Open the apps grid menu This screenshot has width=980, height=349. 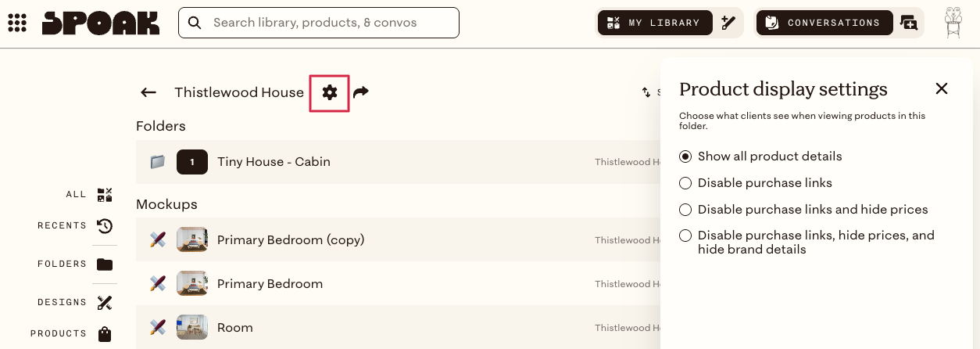(17, 23)
